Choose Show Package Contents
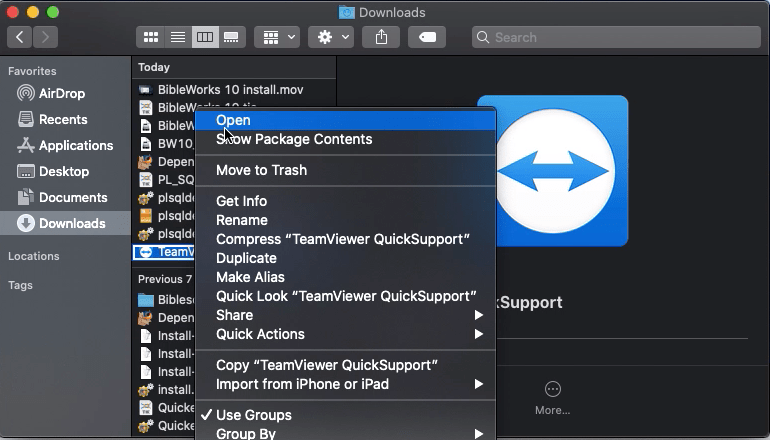The image size is (770, 440). pos(346,139)
